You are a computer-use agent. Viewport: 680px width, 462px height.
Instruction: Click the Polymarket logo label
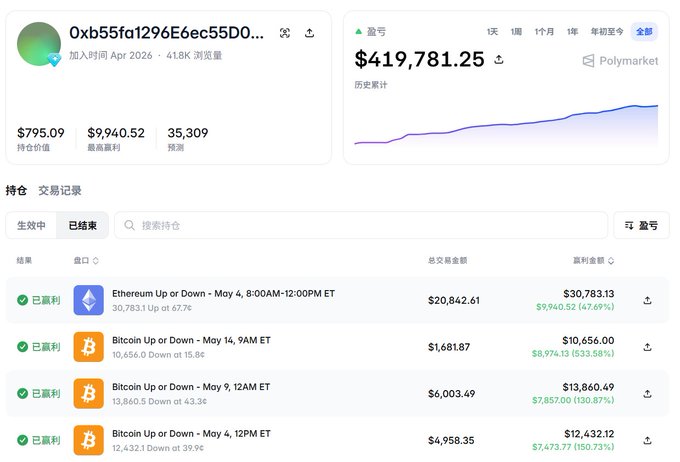tap(620, 61)
